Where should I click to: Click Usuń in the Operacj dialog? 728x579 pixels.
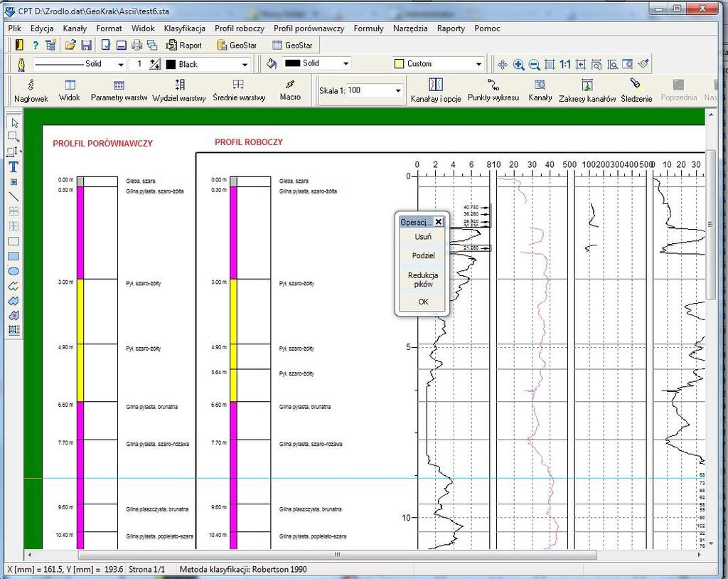422,237
